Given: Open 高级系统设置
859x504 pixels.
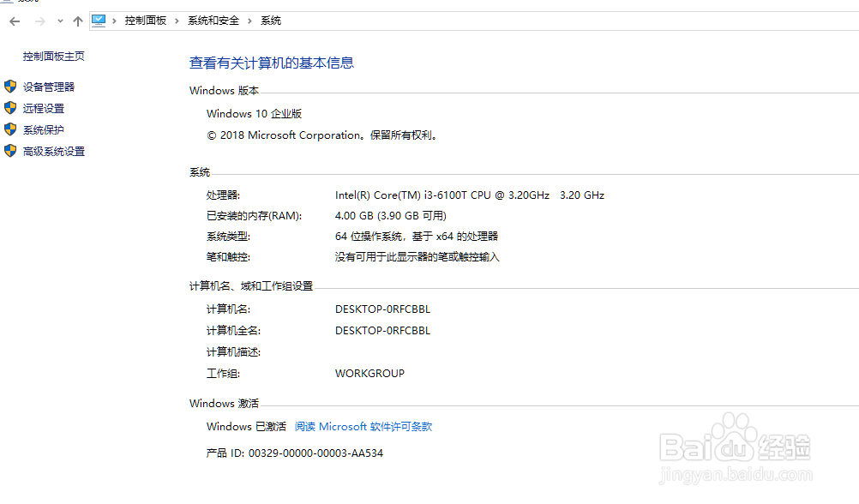Looking at the screenshot, I should click(54, 151).
